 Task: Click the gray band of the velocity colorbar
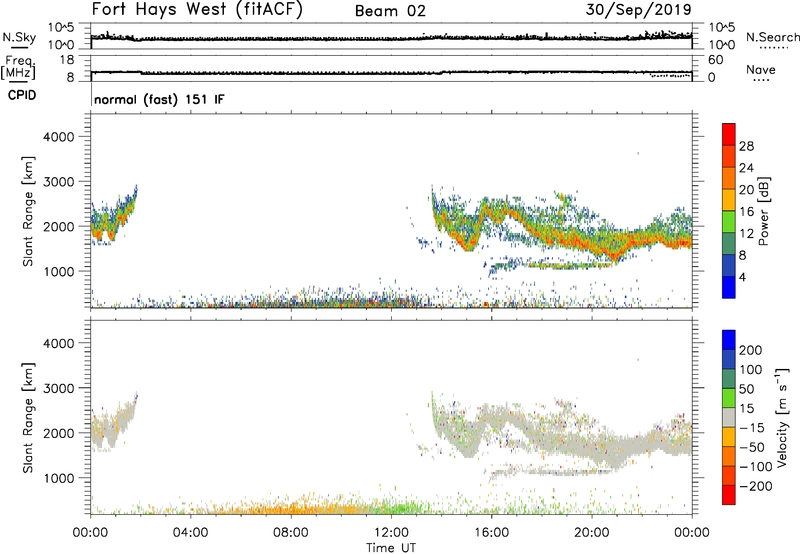[x=729, y=417]
